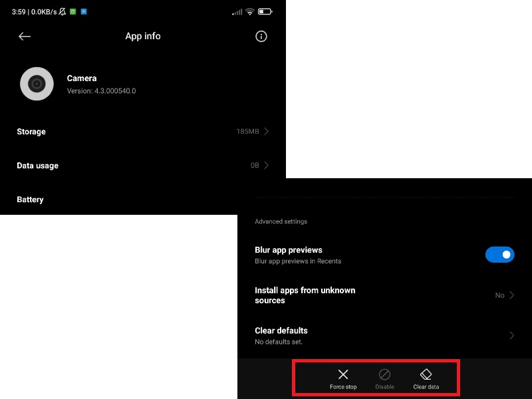Image resolution: width=532 pixels, height=399 pixels.
Task: Tap the Clear data eraser icon
Action: 426,374
